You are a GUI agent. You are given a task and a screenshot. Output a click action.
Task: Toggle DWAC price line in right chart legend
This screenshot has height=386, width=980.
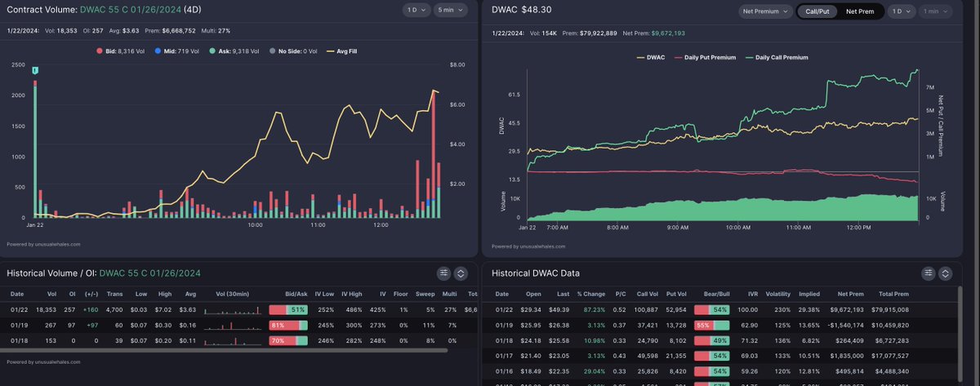click(x=650, y=58)
